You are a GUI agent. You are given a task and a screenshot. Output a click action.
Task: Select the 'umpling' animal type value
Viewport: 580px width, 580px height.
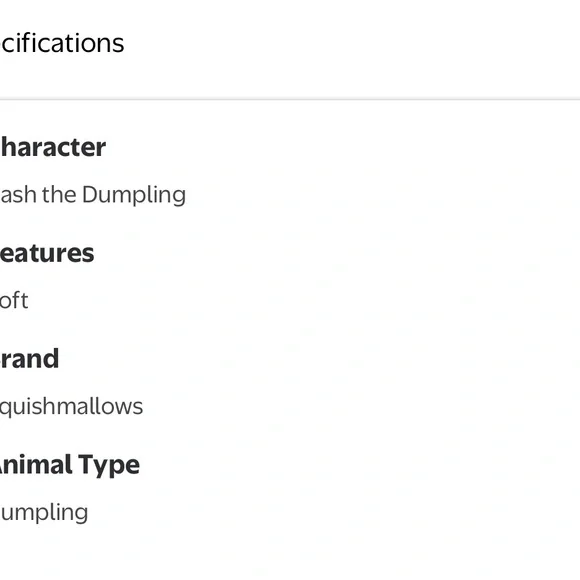pyautogui.click(x=44, y=513)
